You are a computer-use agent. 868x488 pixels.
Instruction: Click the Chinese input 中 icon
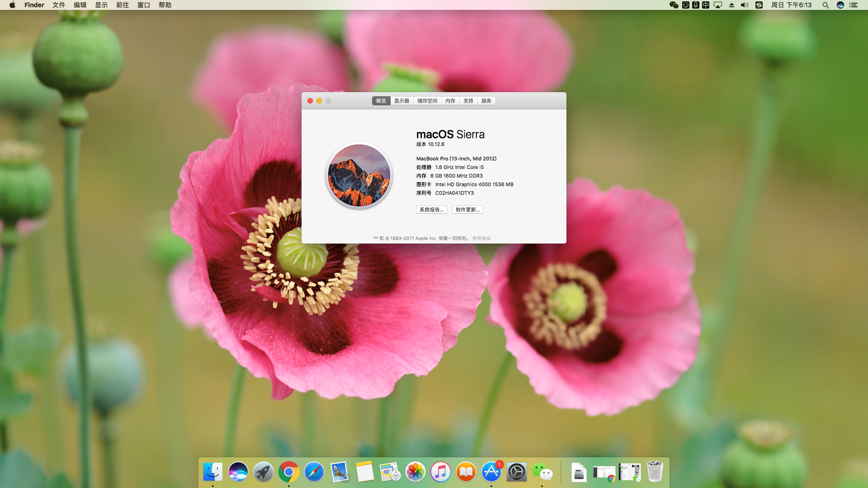click(706, 5)
